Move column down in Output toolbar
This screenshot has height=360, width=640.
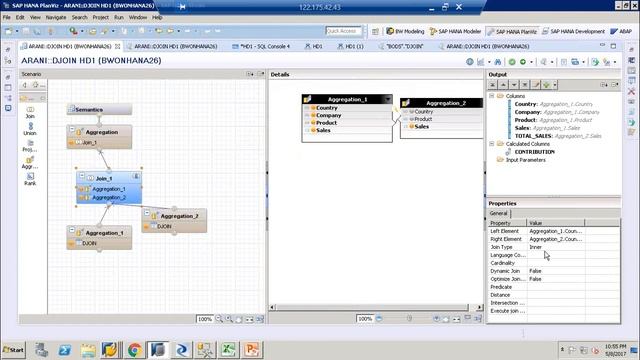514,84
